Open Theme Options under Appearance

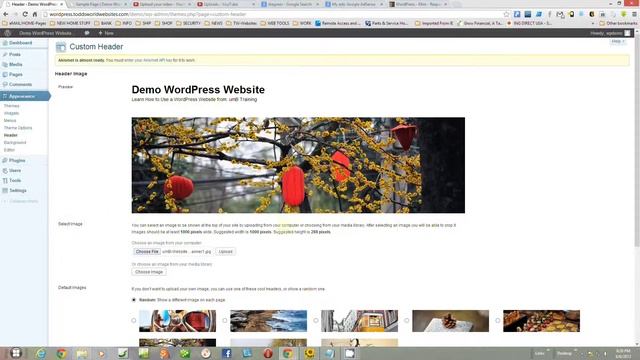pyautogui.click(x=18, y=128)
